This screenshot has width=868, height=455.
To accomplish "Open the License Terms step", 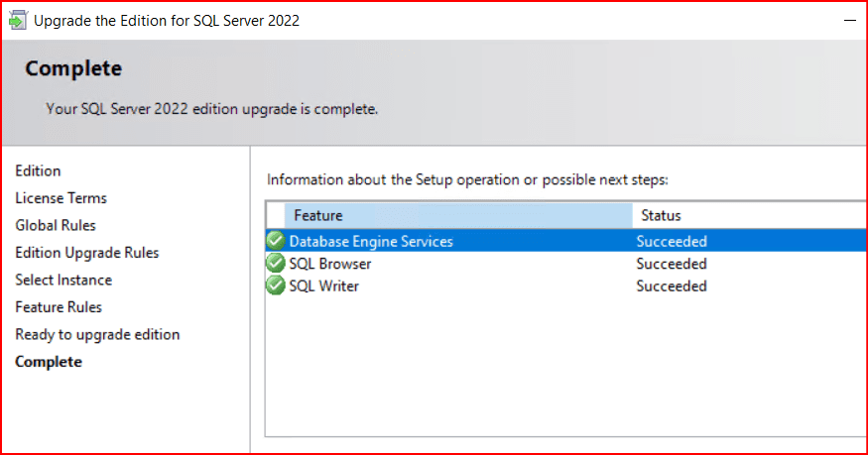I will pos(61,198).
